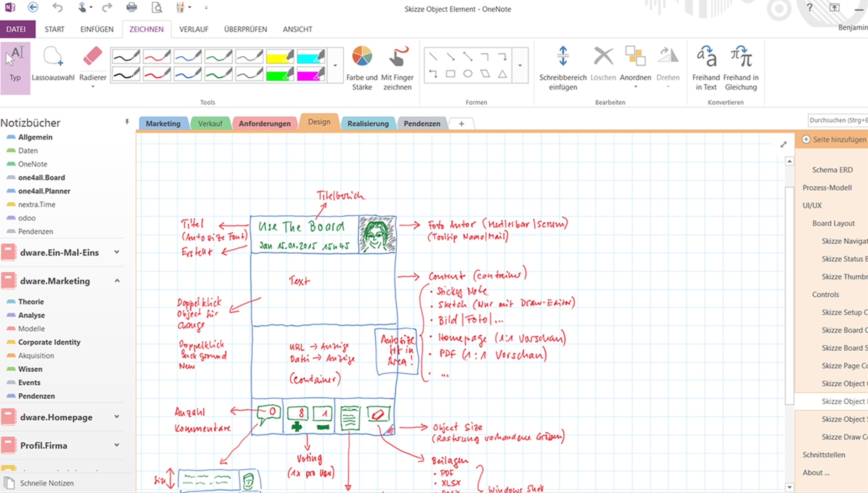Switch to the ANSICHT ribbon tab
The image size is (868, 493).
click(298, 29)
